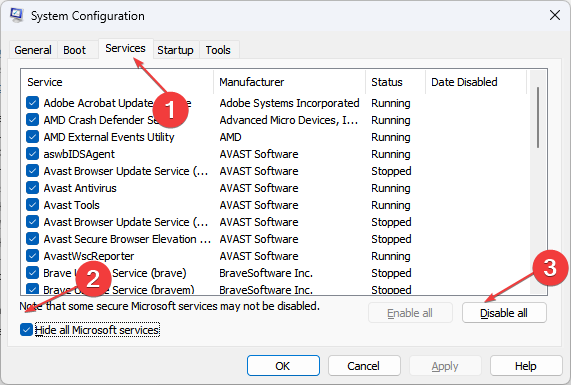Uncheck the aswbIDSAgent service
Image resolution: width=571 pixels, height=385 pixels.
click(32, 154)
